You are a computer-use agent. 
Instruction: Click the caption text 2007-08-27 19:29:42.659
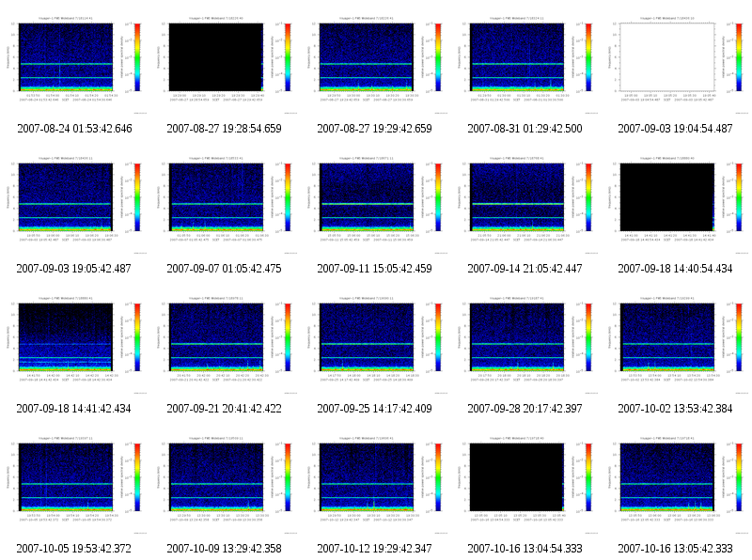(374, 129)
